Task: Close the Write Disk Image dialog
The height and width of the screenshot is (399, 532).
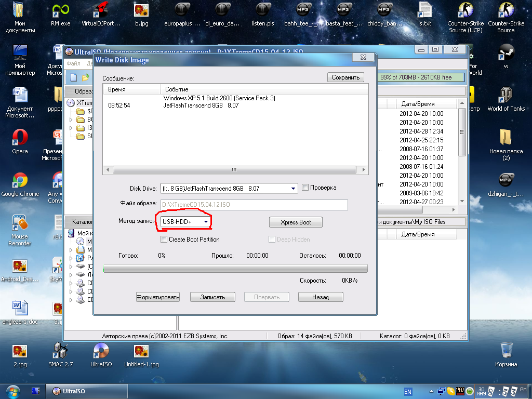Action: [x=363, y=57]
